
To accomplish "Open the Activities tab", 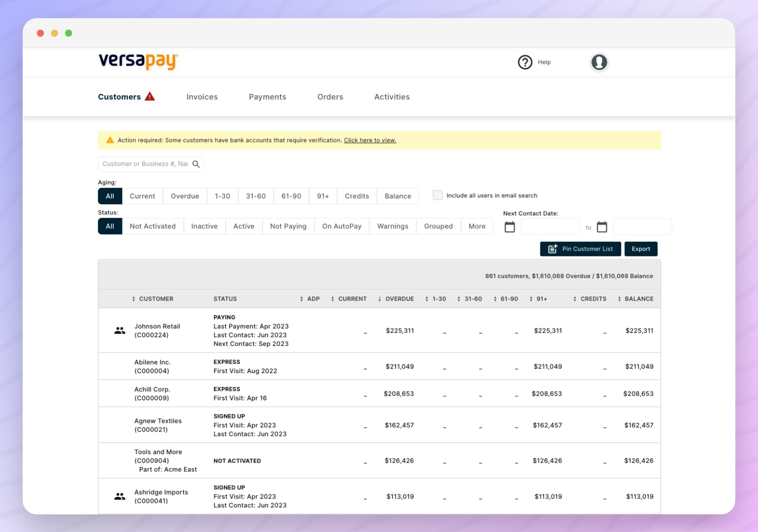I will [392, 97].
